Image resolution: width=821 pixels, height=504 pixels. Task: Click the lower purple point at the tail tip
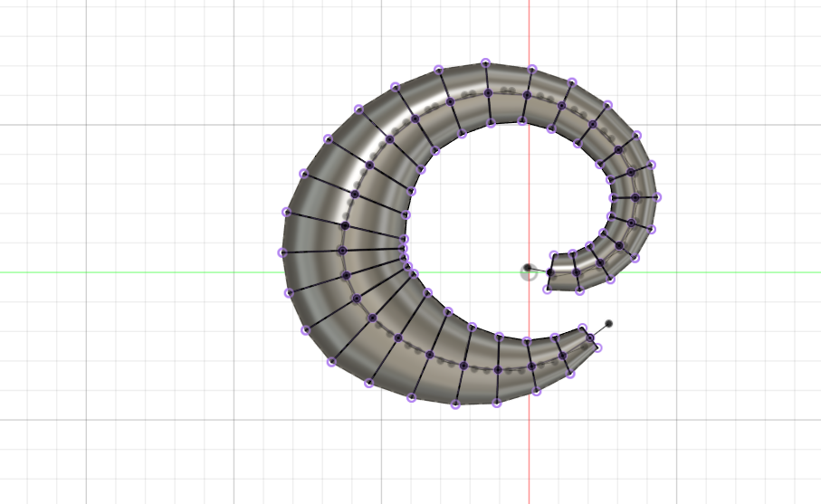[x=597, y=347]
